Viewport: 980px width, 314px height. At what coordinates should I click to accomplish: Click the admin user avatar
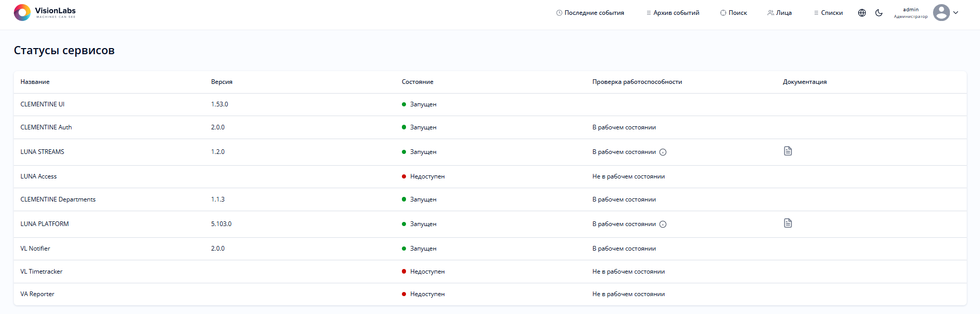[x=941, y=13]
